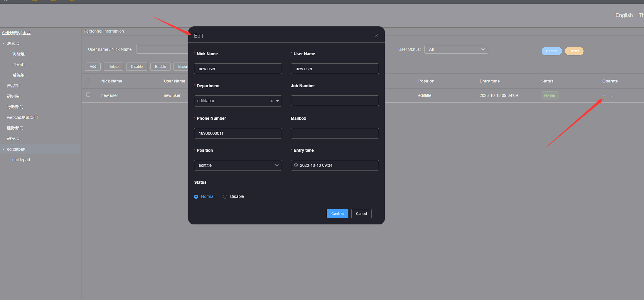Click the clock icon in Entry time field
Viewport: 644px width, 300px height.
[x=296, y=165]
